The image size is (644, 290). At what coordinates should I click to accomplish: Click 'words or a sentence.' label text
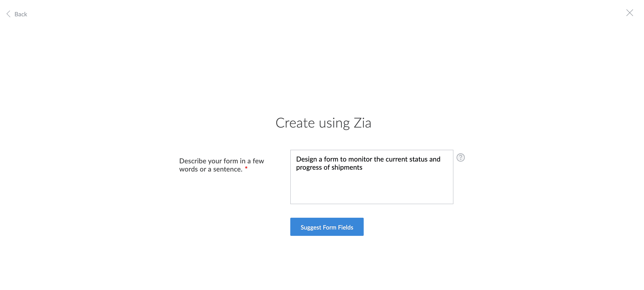[x=211, y=169]
